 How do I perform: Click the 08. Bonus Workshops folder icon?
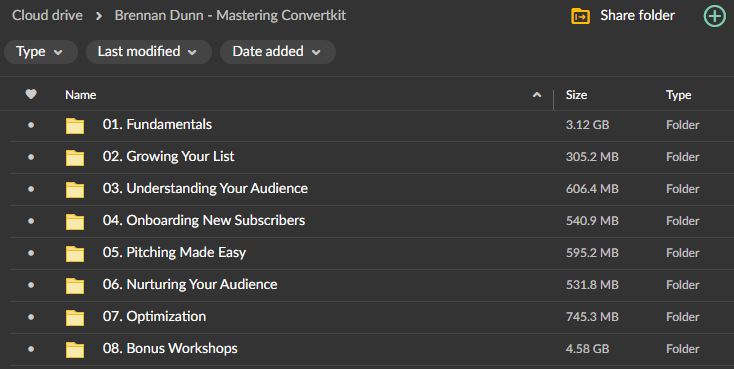click(x=75, y=349)
